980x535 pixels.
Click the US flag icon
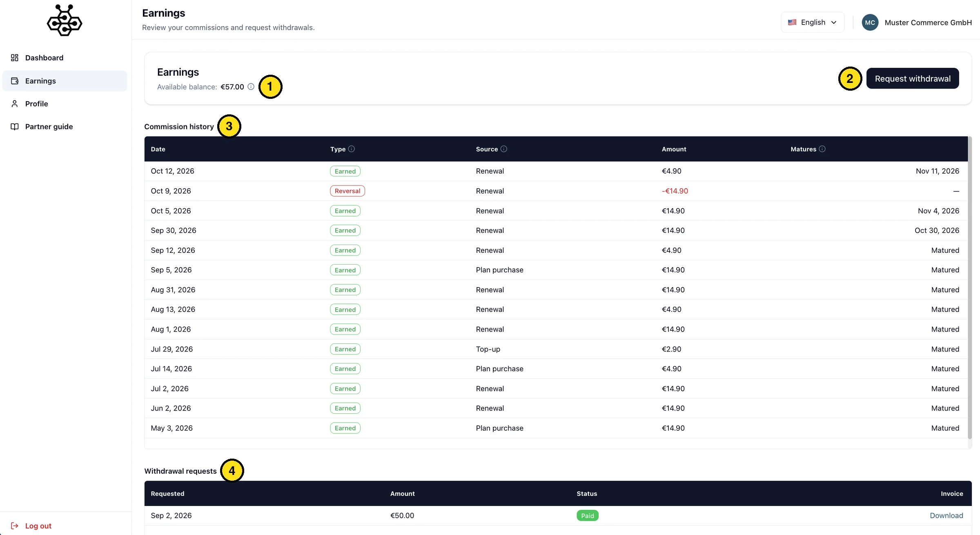[792, 22]
